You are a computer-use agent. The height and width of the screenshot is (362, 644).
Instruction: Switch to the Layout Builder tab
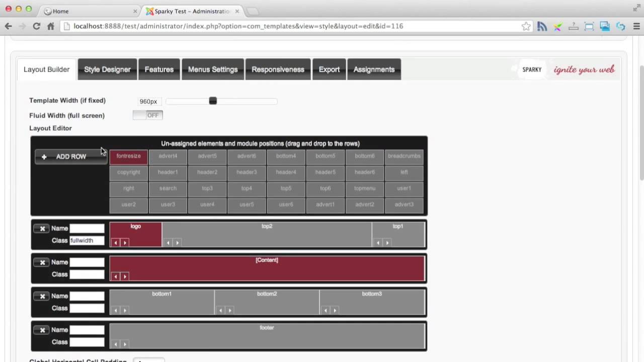coord(46,69)
